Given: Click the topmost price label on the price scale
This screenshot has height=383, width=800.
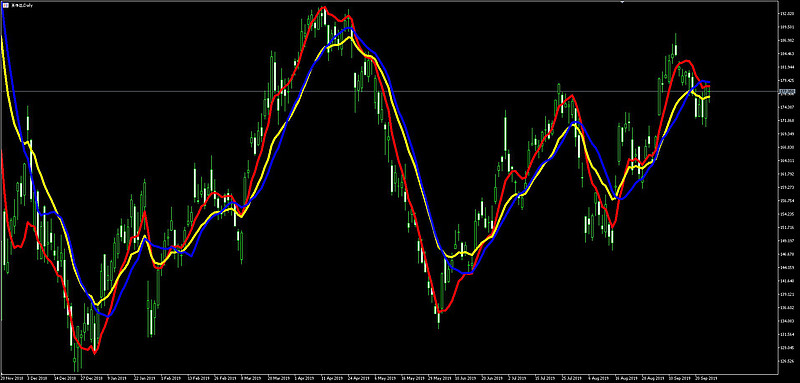Looking at the screenshot, I should coord(787,14).
